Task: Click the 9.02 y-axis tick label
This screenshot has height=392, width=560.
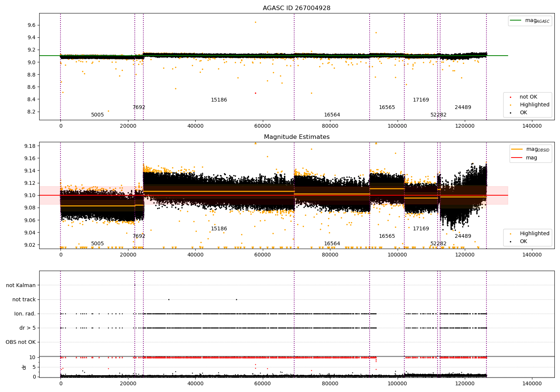Action: 30,245
